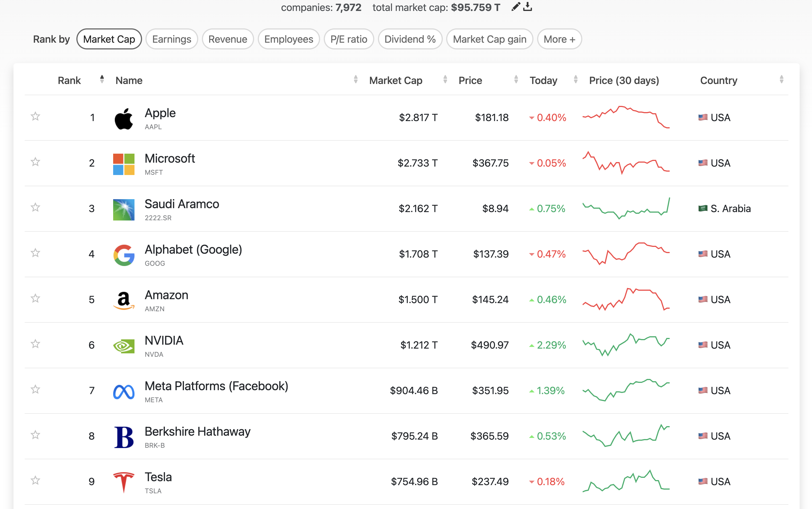Select the Dividend % ranking tab
812x509 pixels.
tap(410, 39)
